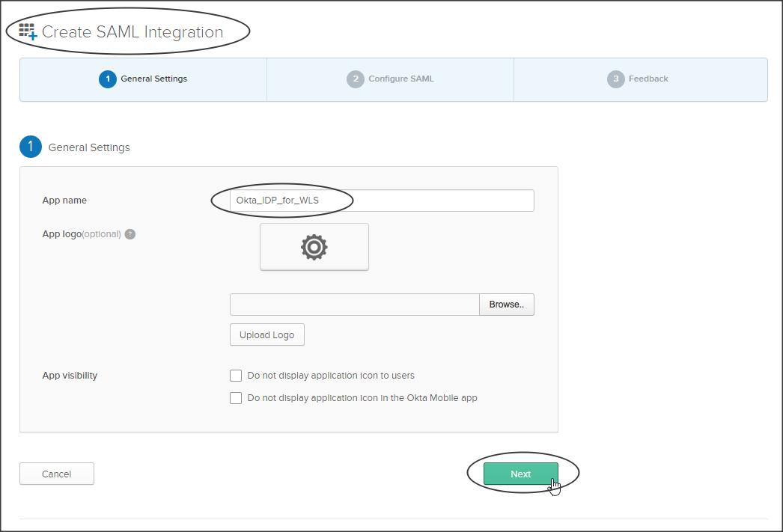This screenshot has width=783, height=532.
Task: Click the General Settings section heading
Action: click(x=89, y=147)
